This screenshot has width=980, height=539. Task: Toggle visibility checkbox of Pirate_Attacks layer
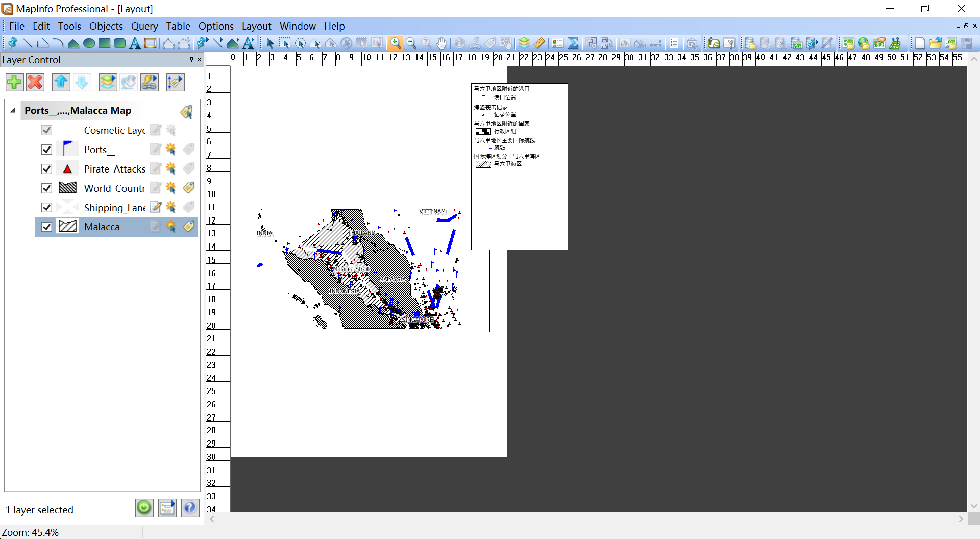point(46,169)
